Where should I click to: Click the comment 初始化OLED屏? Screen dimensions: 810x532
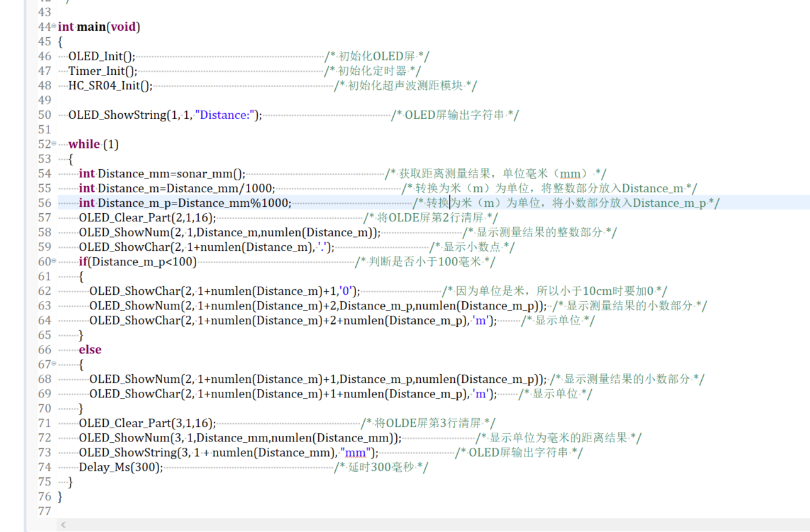377,56
